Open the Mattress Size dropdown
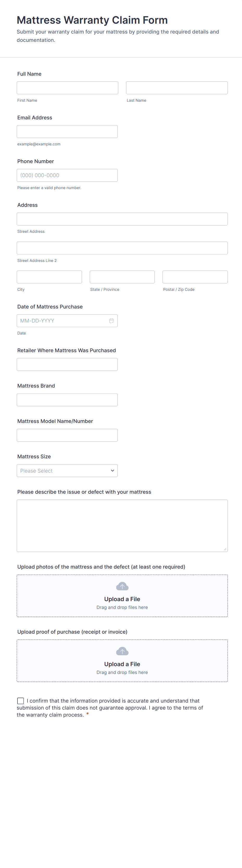This screenshot has width=242, height=868. (67, 471)
